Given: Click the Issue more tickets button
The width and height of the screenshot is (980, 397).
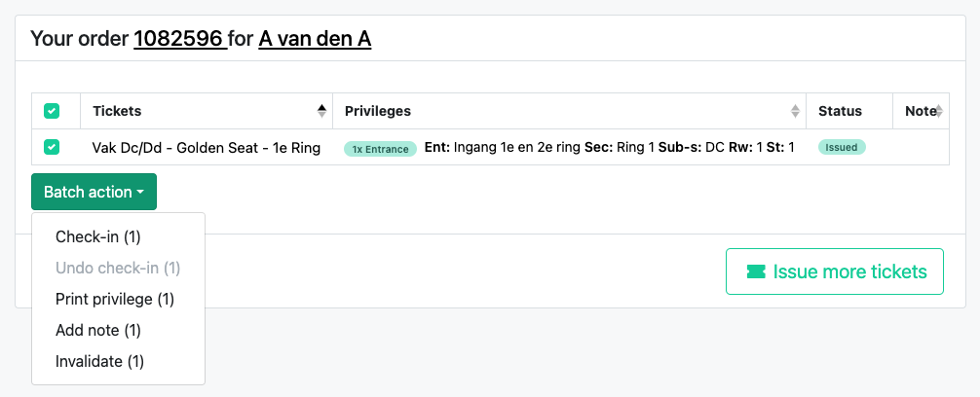Looking at the screenshot, I should (x=835, y=271).
